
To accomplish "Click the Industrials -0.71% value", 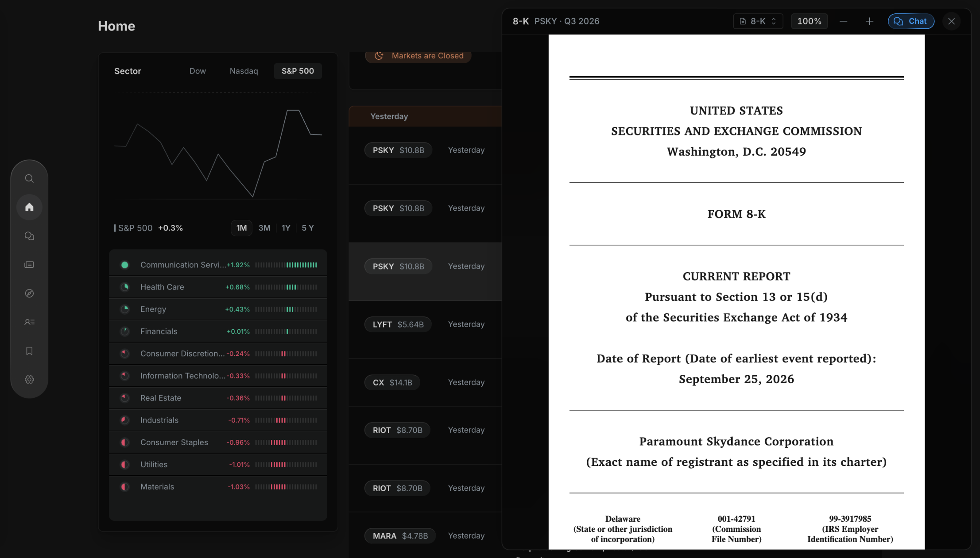I will 239,420.
